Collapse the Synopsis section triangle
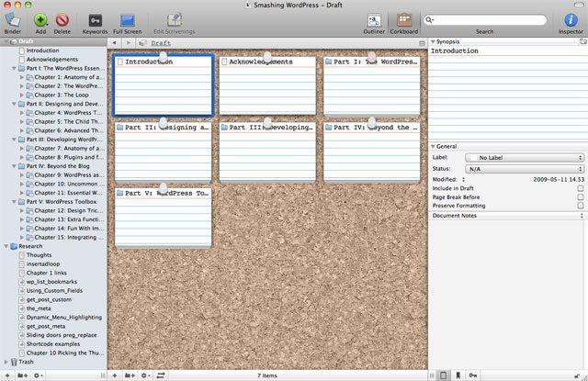This screenshot has width=588, height=381. [x=433, y=41]
